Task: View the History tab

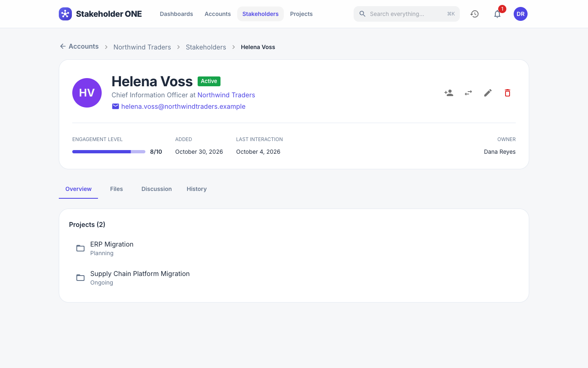Action: pyautogui.click(x=196, y=189)
